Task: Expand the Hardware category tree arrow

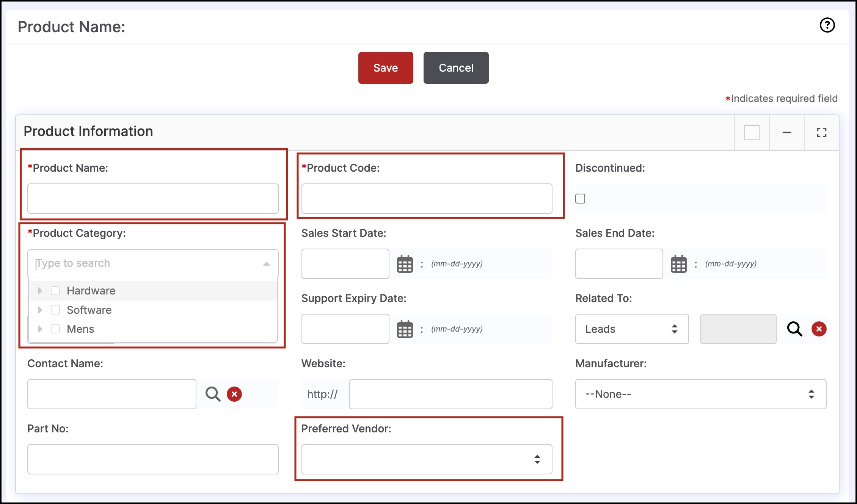Action: pos(40,291)
